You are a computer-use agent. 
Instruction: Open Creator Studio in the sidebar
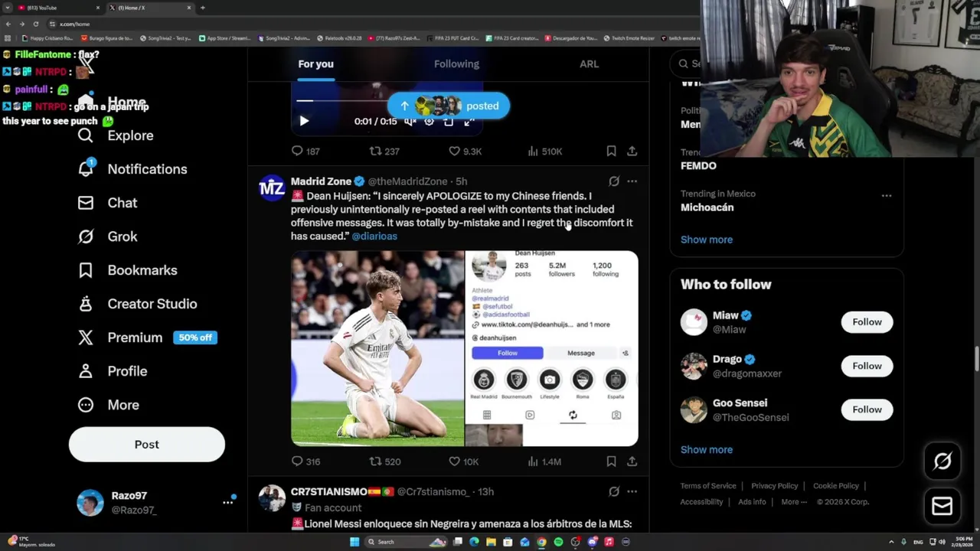(x=137, y=304)
